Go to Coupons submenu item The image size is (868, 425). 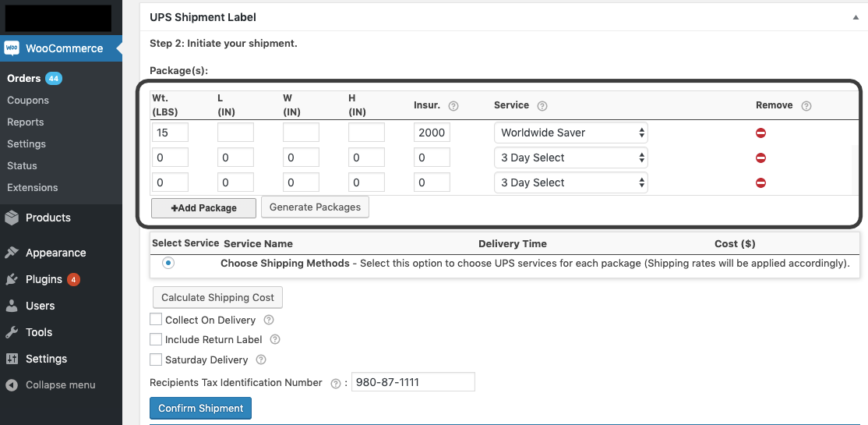[28, 101]
